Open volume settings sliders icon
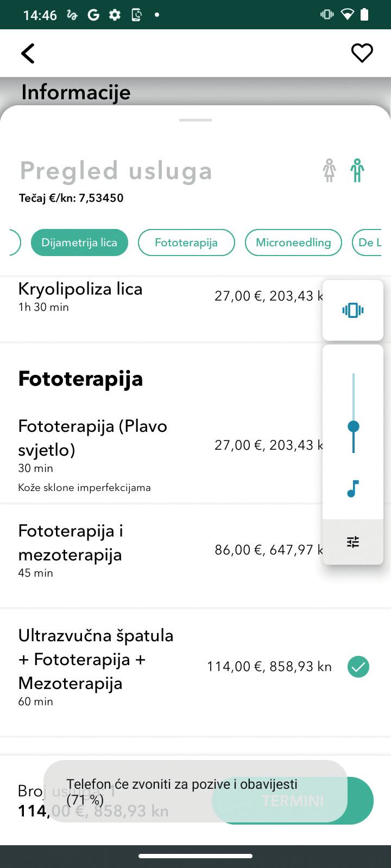391x868 pixels. coord(353,542)
